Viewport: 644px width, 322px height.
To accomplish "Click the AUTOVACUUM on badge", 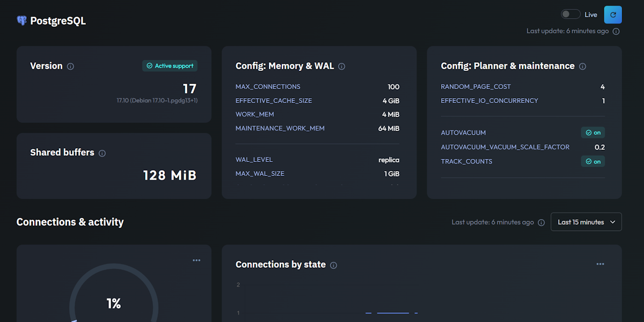I will point(593,133).
